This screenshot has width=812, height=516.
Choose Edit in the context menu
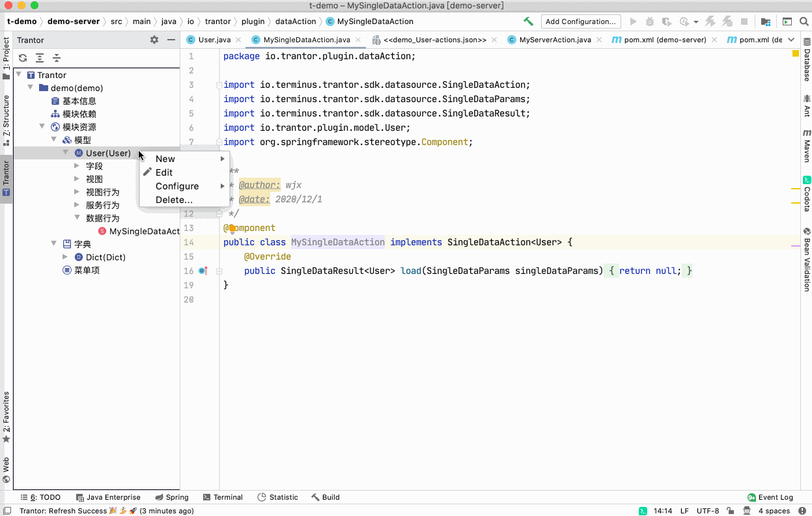pyautogui.click(x=185, y=172)
